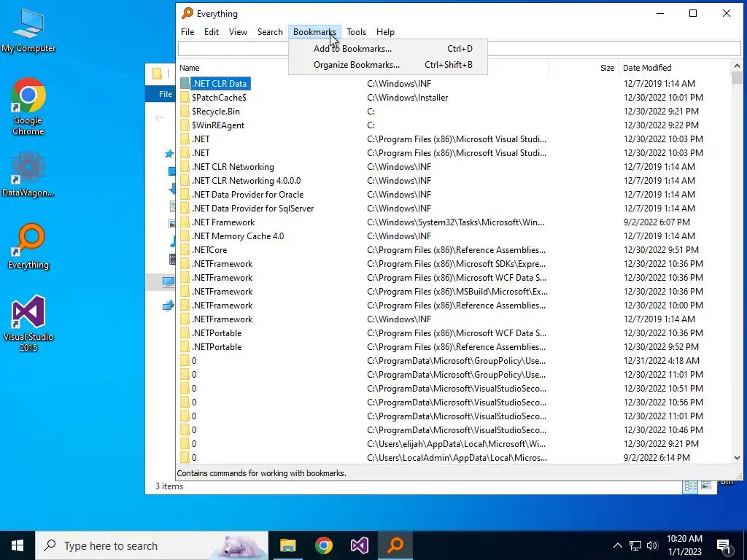This screenshot has width=747, height=560.
Task: Open the View menu
Action: [238, 32]
